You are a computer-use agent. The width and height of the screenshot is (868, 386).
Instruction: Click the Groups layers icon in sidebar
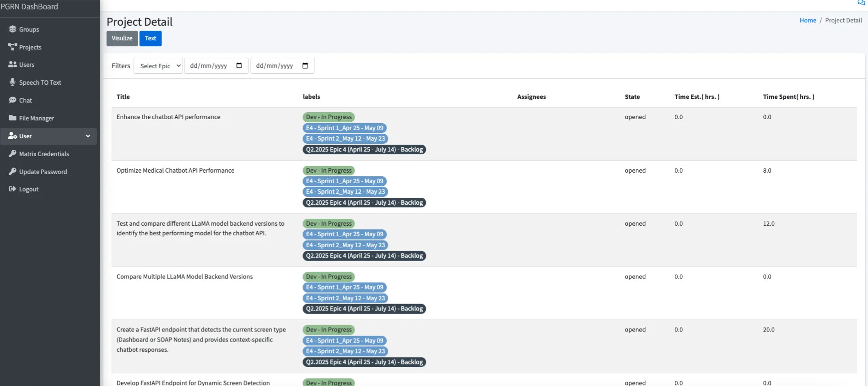pos(12,29)
